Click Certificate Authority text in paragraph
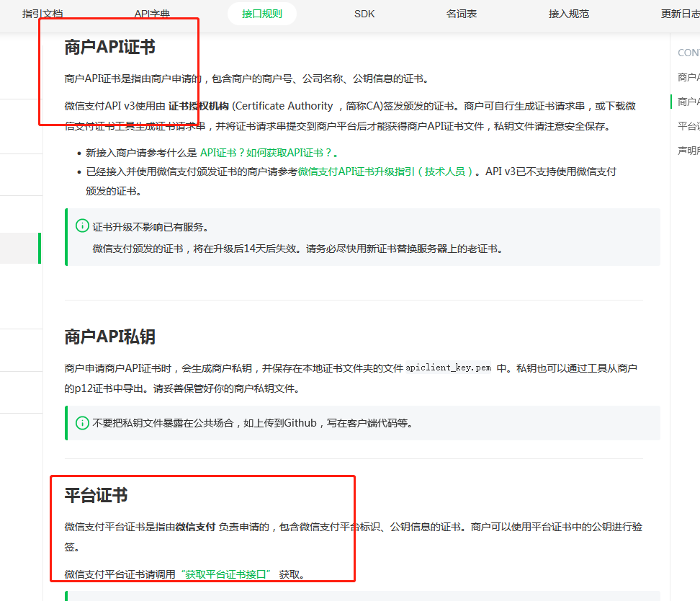Image resolution: width=700 pixels, height=601 pixels. pyautogui.click(x=284, y=106)
